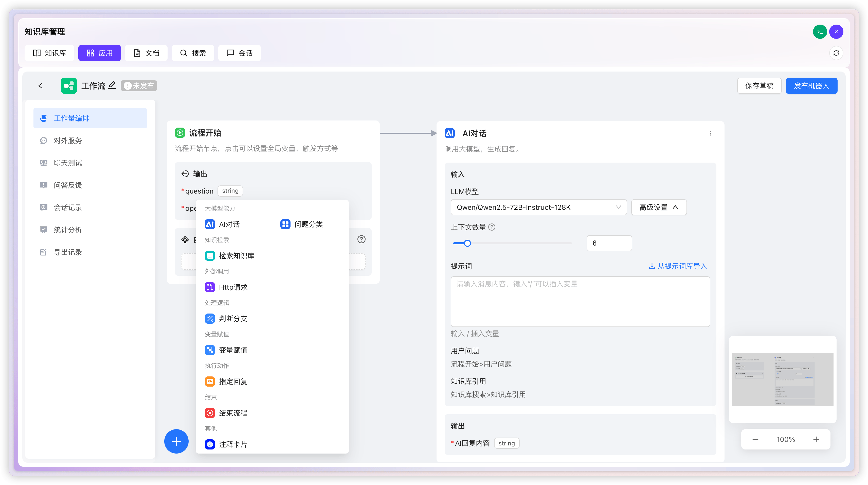Click the 上下文数量 number field showing 6

(609, 243)
